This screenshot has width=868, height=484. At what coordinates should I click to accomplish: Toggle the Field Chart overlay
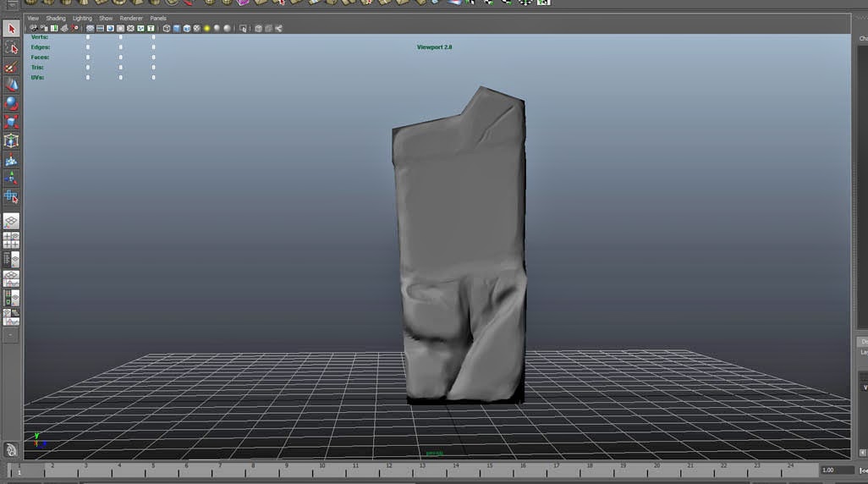tap(130, 28)
